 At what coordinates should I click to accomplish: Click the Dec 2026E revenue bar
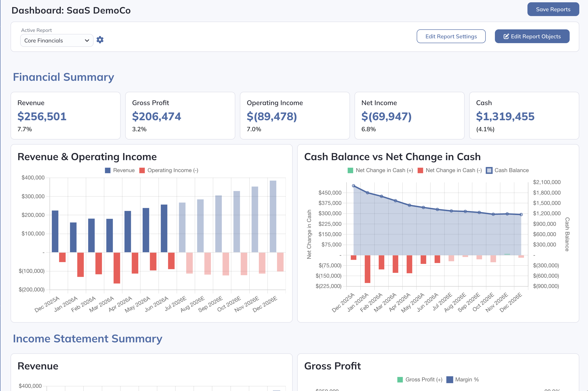coord(273,216)
